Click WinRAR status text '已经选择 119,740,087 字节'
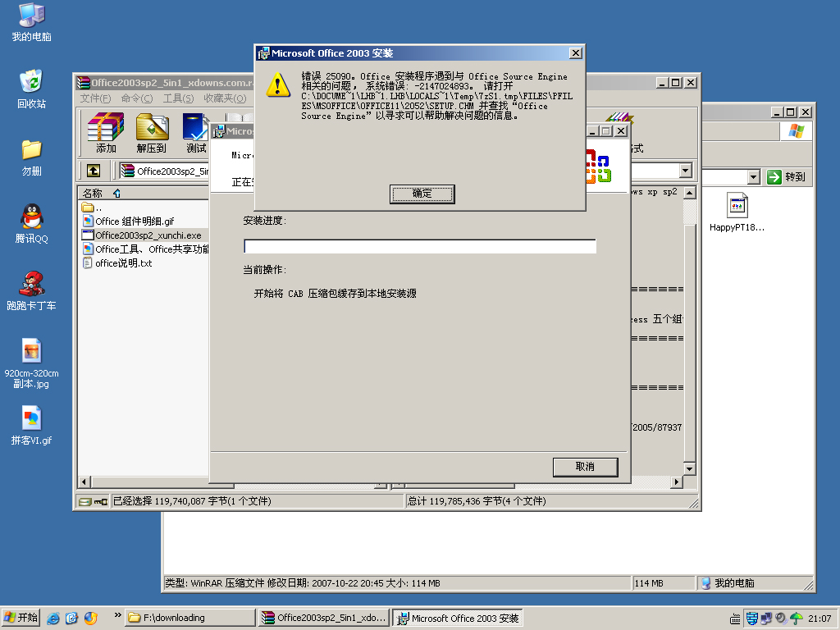Viewport: 840px width, 630px height. click(x=192, y=501)
